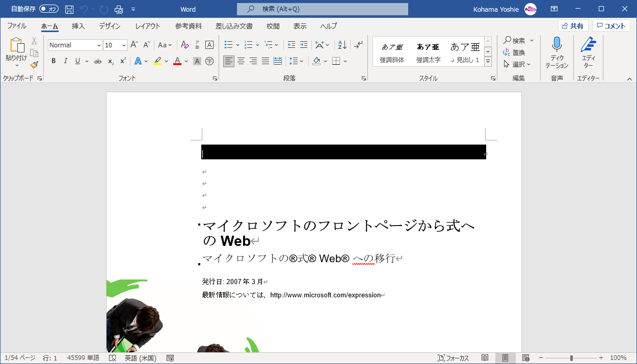Open the borders dropdown arrow
This screenshot has width=637, height=364.
click(x=346, y=61)
